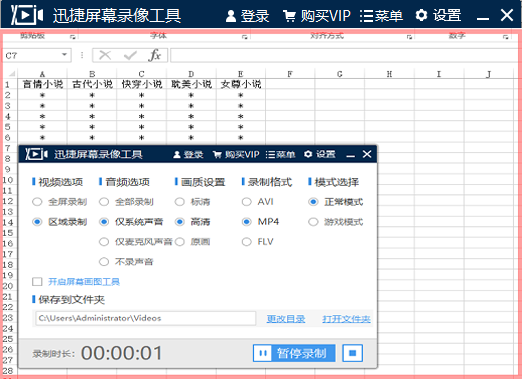
Task: Click the Excel Name Box showing C7
Action: 32,55
